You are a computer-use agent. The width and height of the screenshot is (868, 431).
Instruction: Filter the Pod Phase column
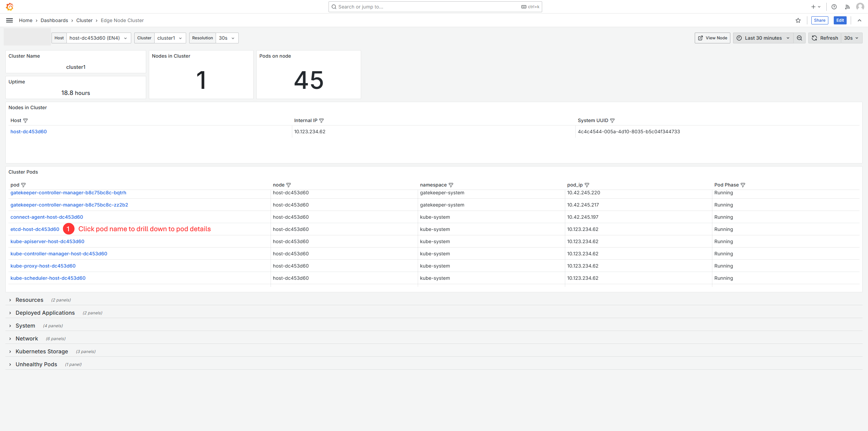(x=743, y=185)
